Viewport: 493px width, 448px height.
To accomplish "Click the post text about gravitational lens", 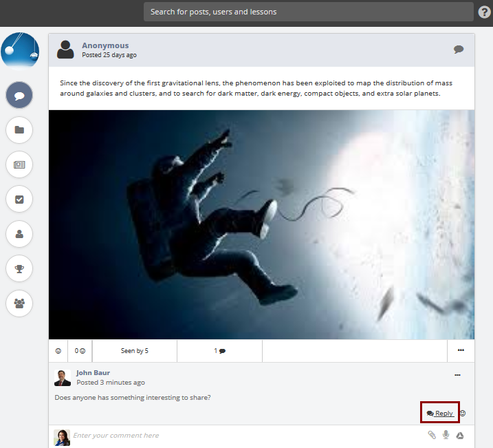I will pyautogui.click(x=256, y=88).
